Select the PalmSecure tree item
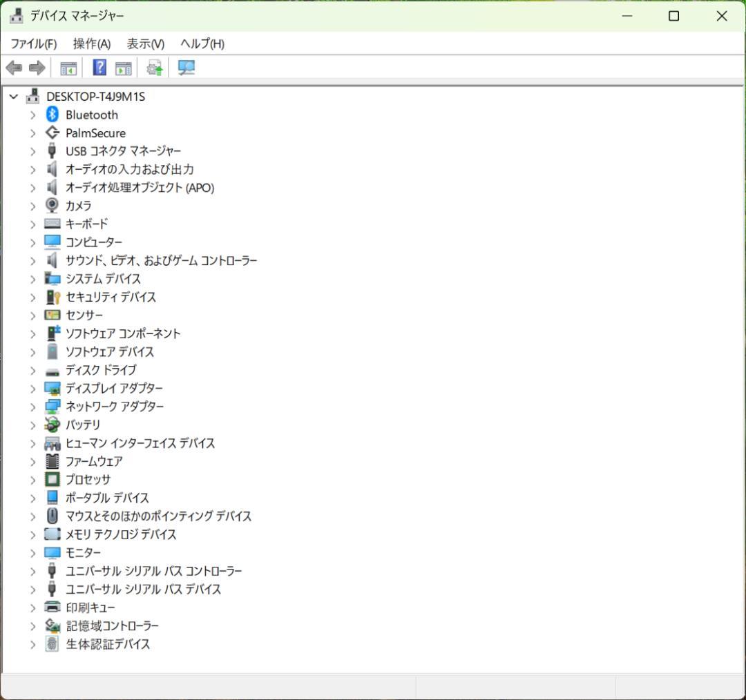Image resolution: width=746 pixels, height=700 pixels. 95,133
